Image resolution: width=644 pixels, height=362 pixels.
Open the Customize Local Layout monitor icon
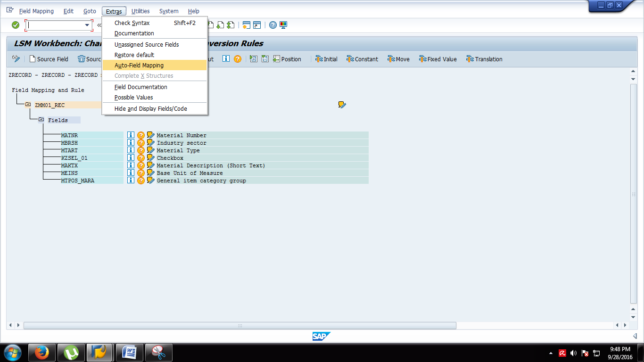coord(283,25)
